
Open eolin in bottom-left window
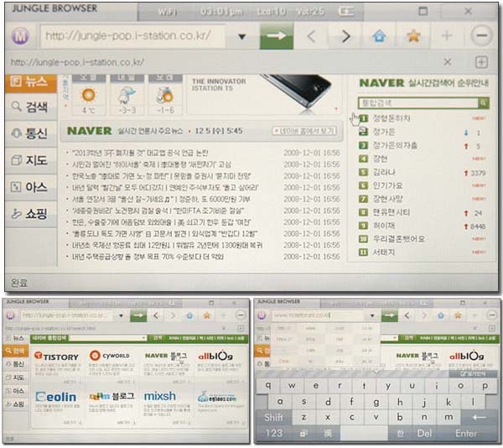pyautogui.click(x=56, y=397)
